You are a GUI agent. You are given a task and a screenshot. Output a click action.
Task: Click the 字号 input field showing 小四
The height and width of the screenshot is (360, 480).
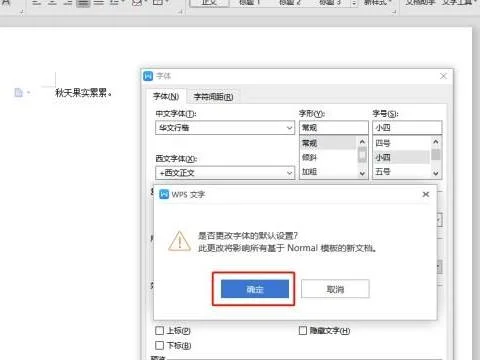pyautogui.click(x=407, y=128)
